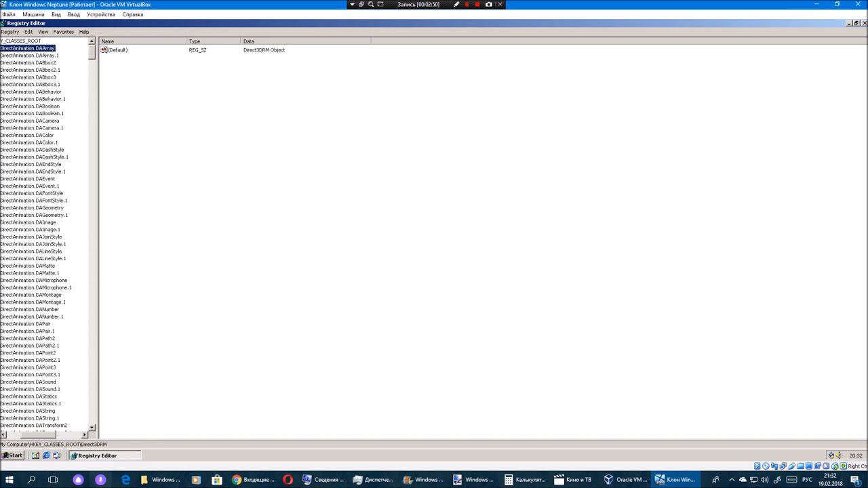Open host taskbar search

[x=31, y=480]
